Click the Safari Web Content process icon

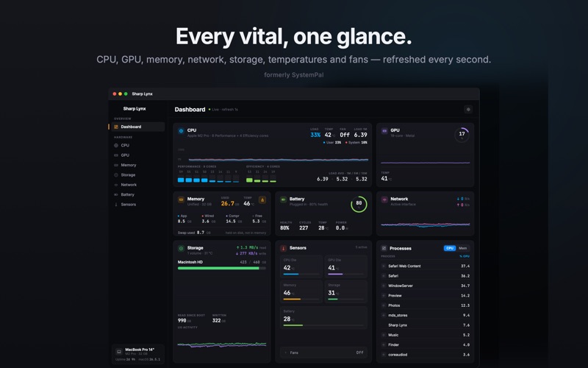(384, 266)
